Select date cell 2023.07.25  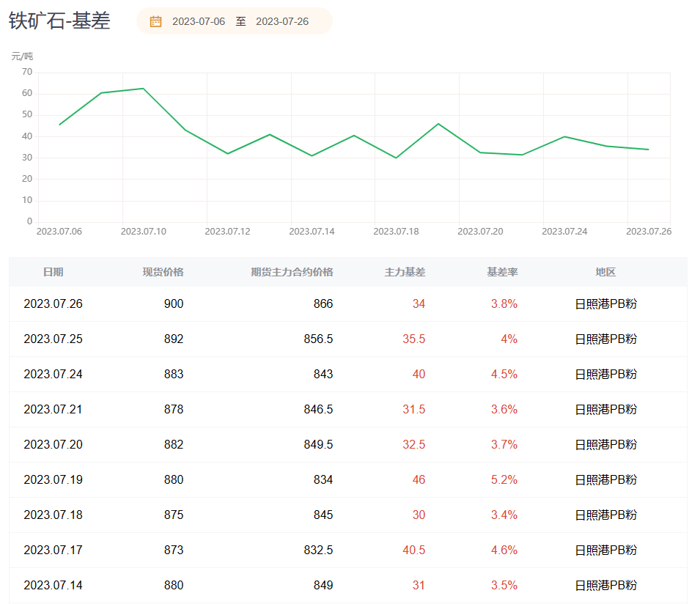[x=53, y=339]
